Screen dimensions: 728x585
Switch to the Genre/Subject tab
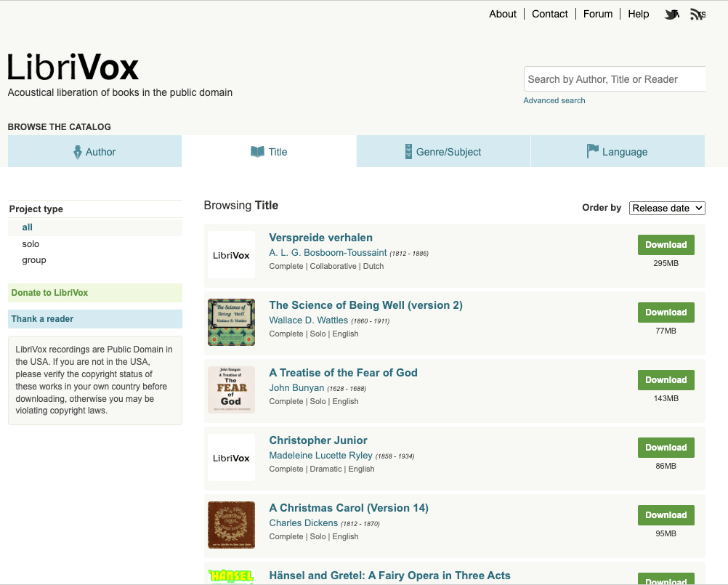point(443,151)
